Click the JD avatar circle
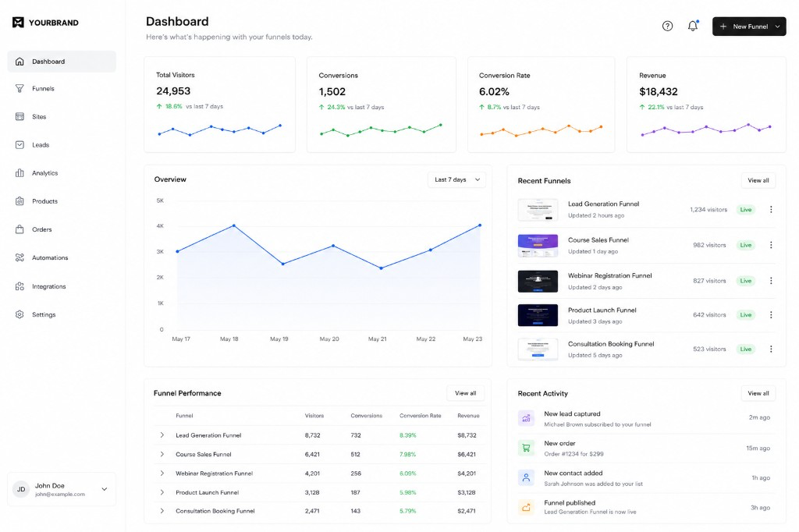The height and width of the screenshot is (532, 799). point(21,489)
